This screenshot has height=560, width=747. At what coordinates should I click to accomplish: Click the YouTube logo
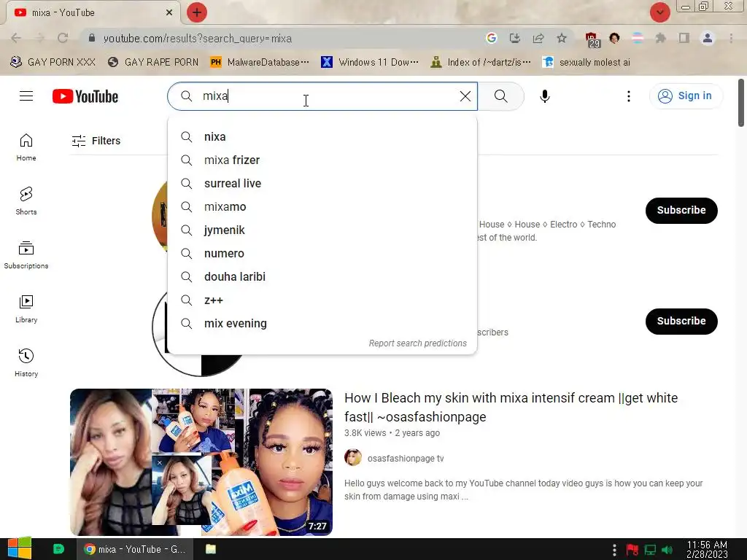85,96
